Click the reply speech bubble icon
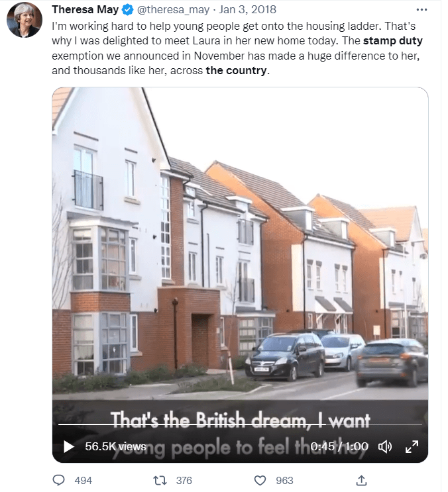Image resolution: width=448 pixels, height=492 pixels. [58, 480]
